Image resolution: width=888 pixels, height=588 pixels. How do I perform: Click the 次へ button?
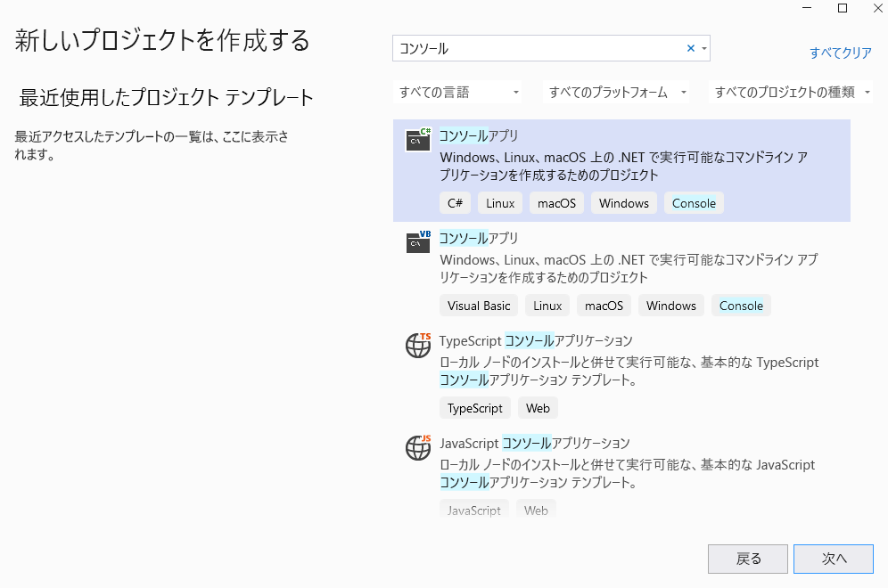[834, 559]
